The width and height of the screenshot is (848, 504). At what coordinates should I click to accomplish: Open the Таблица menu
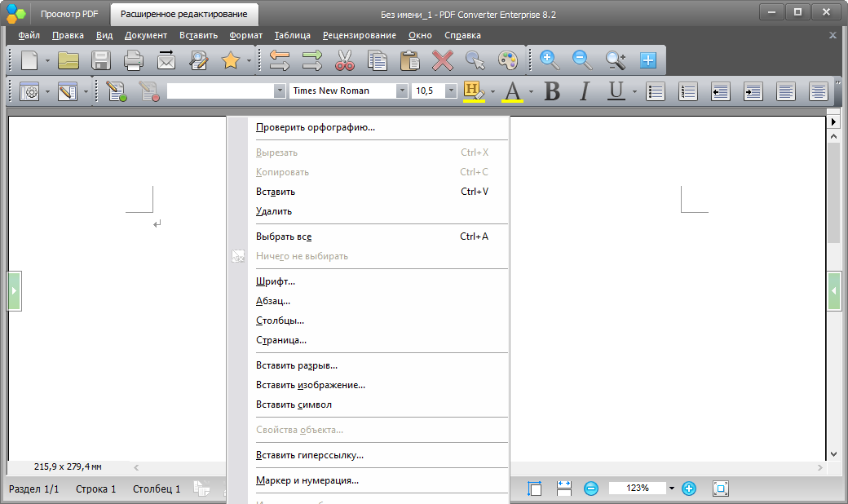click(x=293, y=35)
